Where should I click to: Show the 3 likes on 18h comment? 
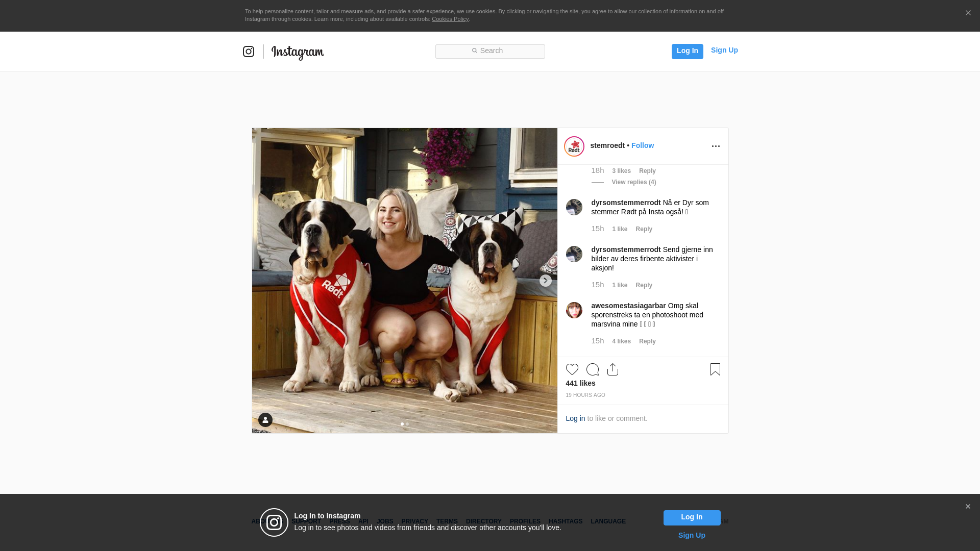pos(621,171)
